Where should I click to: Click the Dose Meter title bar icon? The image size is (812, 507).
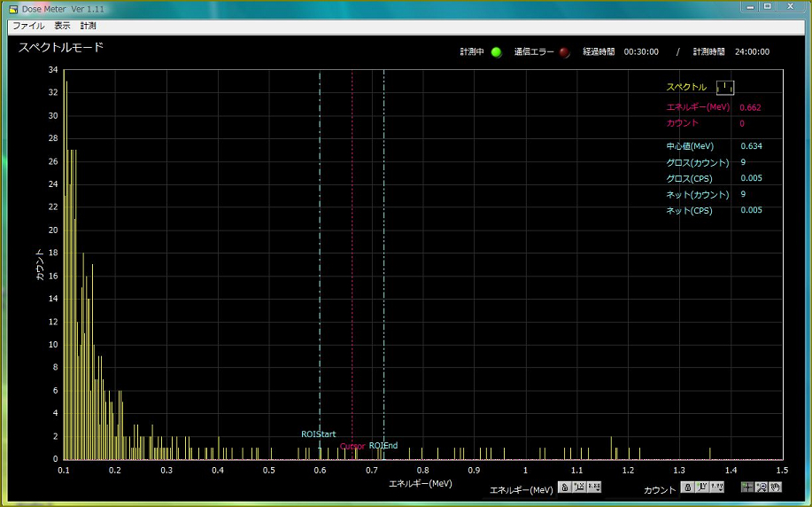tap(13, 8)
